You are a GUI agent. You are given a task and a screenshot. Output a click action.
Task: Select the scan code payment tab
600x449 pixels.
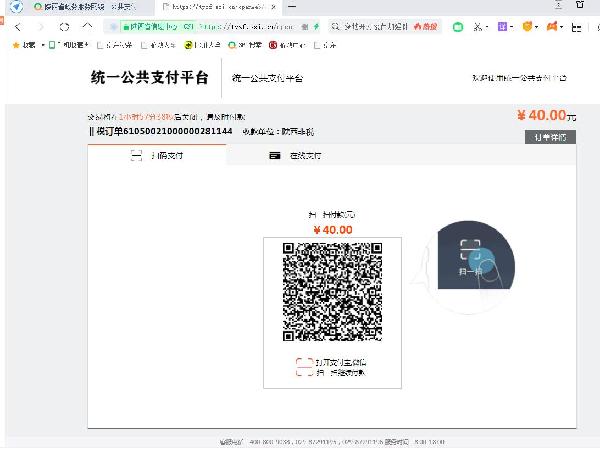point(157,155)
